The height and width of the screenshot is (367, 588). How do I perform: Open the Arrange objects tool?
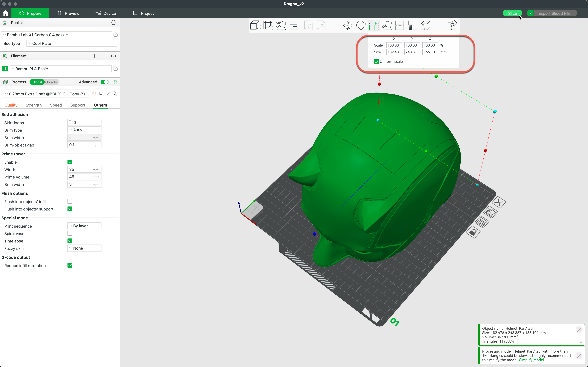294,25
